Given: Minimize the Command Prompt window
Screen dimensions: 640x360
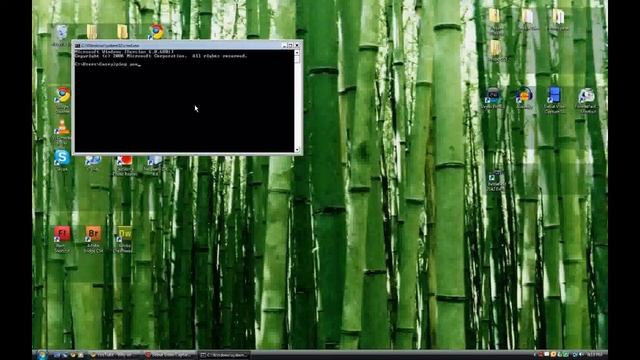Looking at the screenshot, I should tap(284, 45).
